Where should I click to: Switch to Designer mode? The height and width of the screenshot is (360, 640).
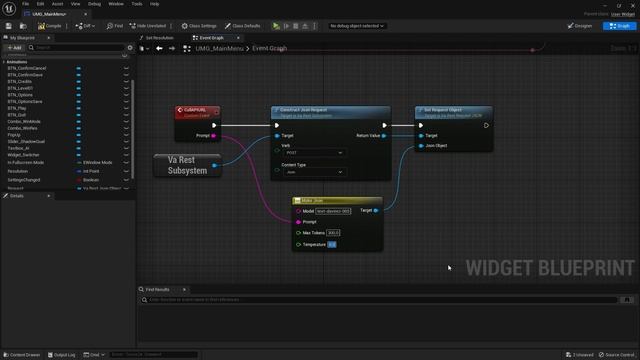(580, 26)
